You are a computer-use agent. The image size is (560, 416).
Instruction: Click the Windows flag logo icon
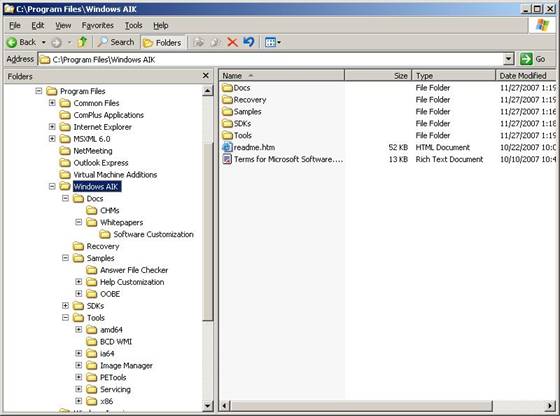click(542, 25)
